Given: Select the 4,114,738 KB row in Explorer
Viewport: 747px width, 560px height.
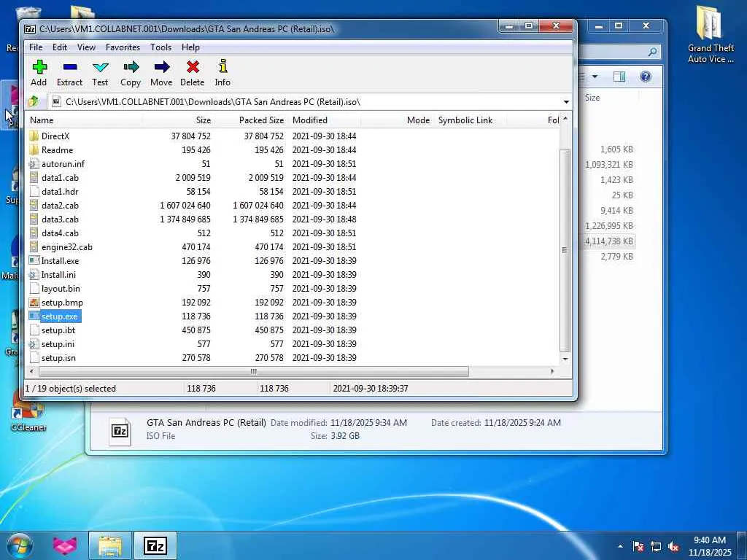Looking at the screenshot, I should click(x=609, y=241).
